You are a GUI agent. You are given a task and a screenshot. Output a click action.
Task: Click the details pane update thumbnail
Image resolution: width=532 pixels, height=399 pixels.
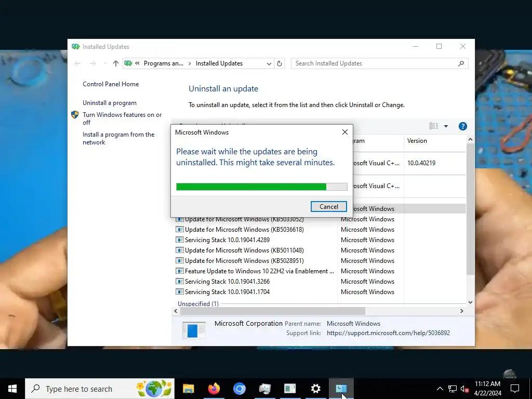coord(194,330)
